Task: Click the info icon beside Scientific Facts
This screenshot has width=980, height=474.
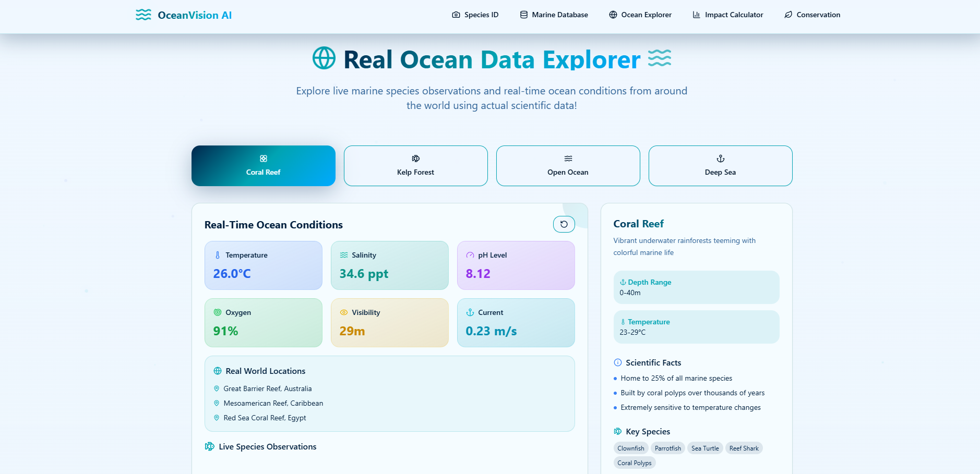Action: [618, 362]
